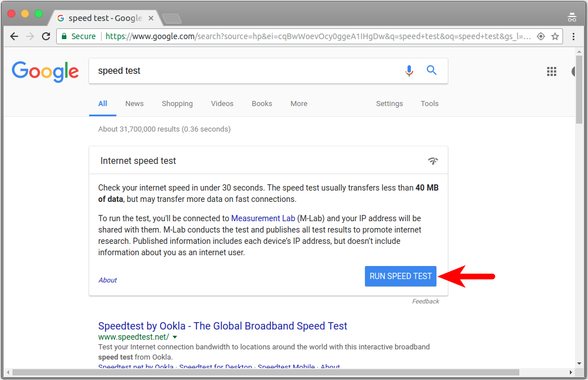The height and width of the screenshot is (380, 588).
Task: Switch to the Videos tab
Action: tap(222, 104)
